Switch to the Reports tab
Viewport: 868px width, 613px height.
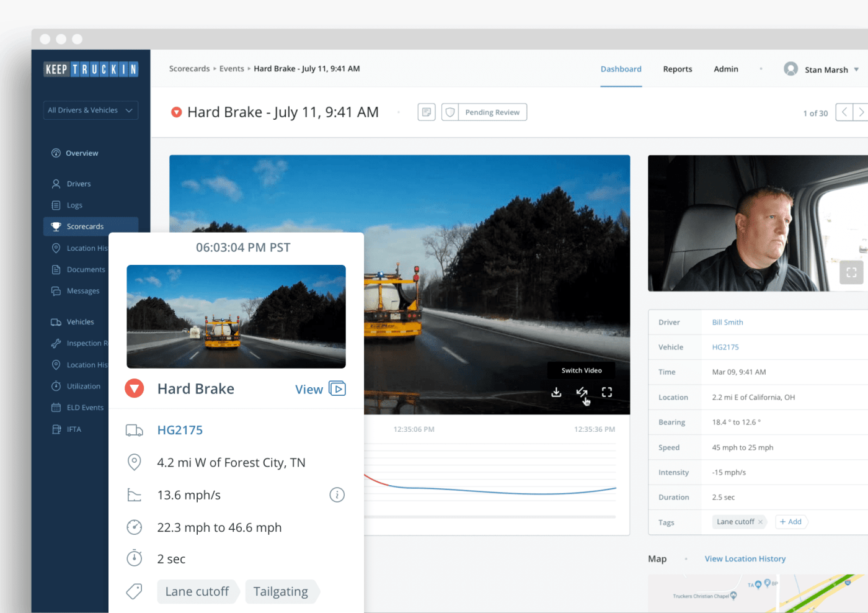(x=677, y=69)
